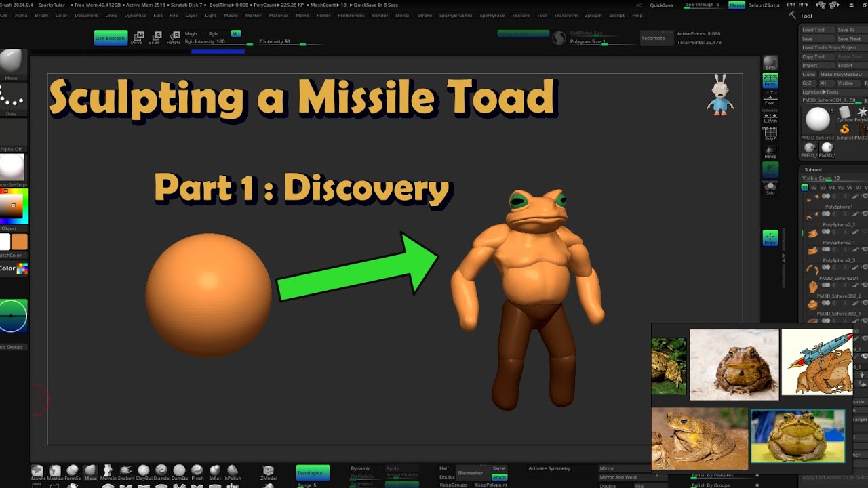Click the L.Sym local symmetry icon

pos(770,117)
